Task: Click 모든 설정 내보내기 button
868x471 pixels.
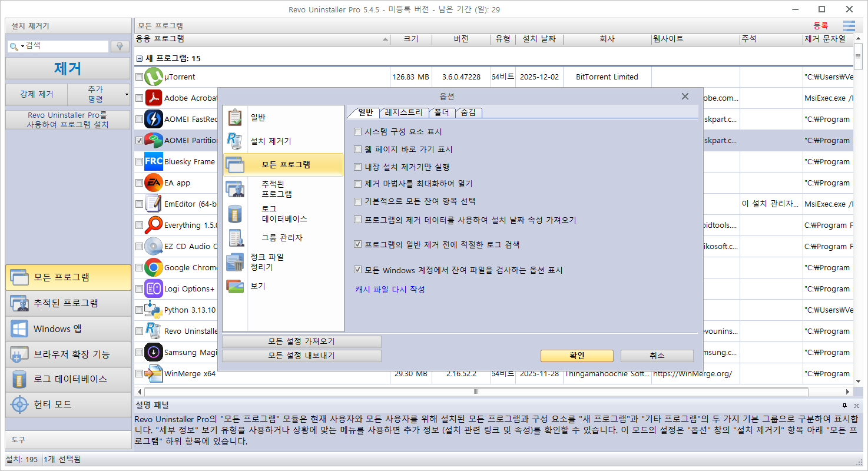Action: tap(302, 356)
